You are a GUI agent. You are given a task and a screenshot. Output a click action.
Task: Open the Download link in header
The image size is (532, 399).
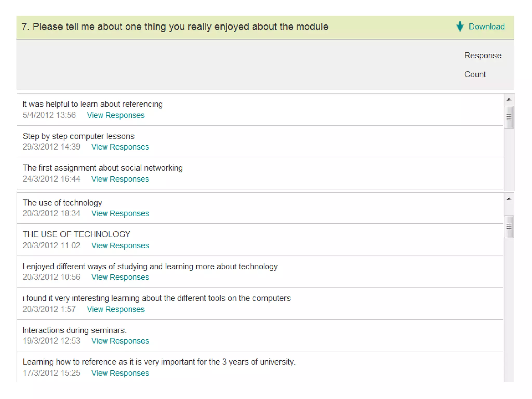click(486, 26)
